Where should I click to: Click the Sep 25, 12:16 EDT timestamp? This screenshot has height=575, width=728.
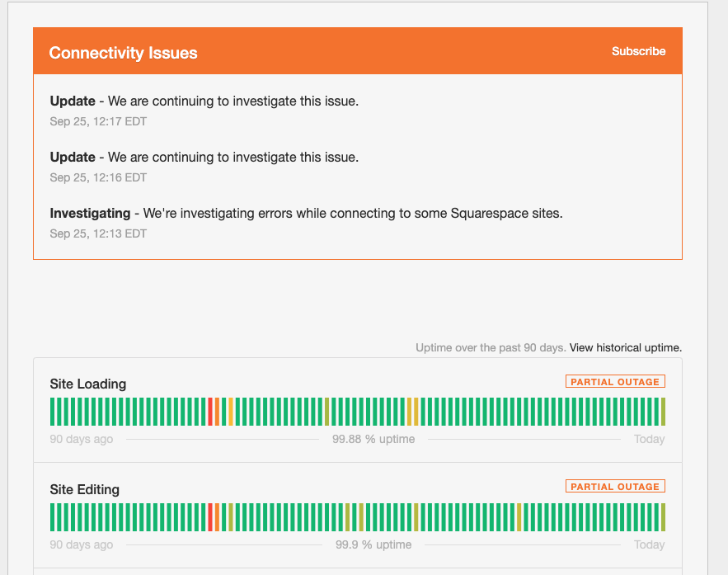click(x=98, y=177)
